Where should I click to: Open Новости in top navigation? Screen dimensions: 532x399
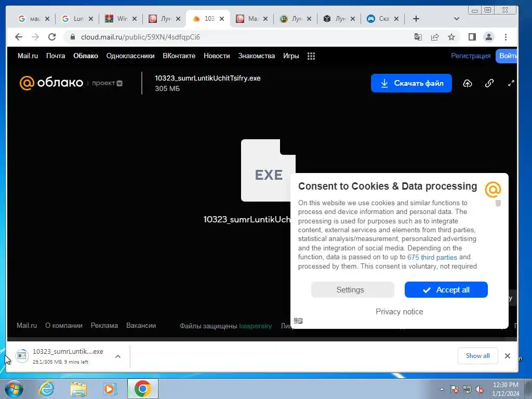click(x=217, y=56)
